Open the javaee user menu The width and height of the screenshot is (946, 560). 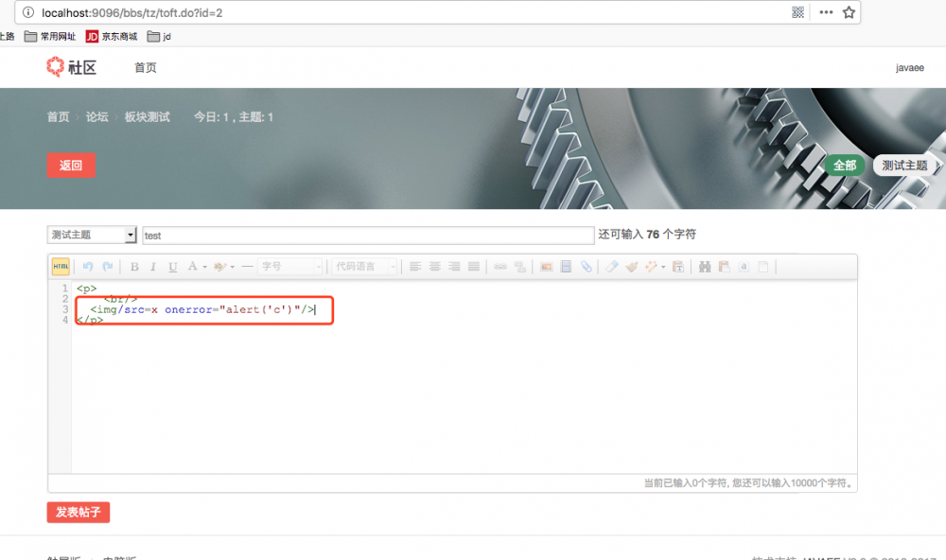pos(909,67)
